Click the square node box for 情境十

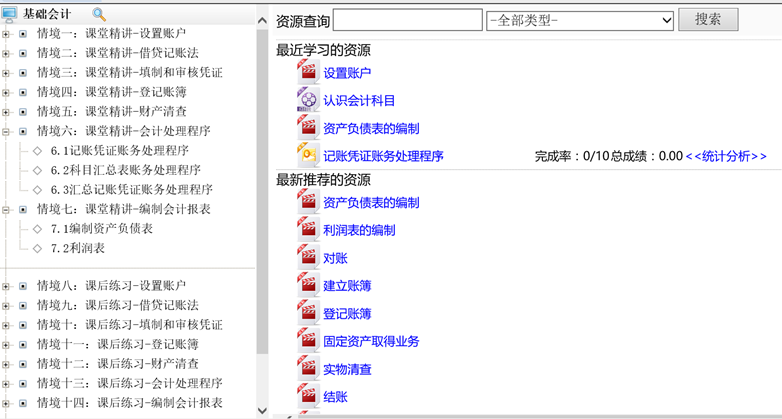click(23, 325)
